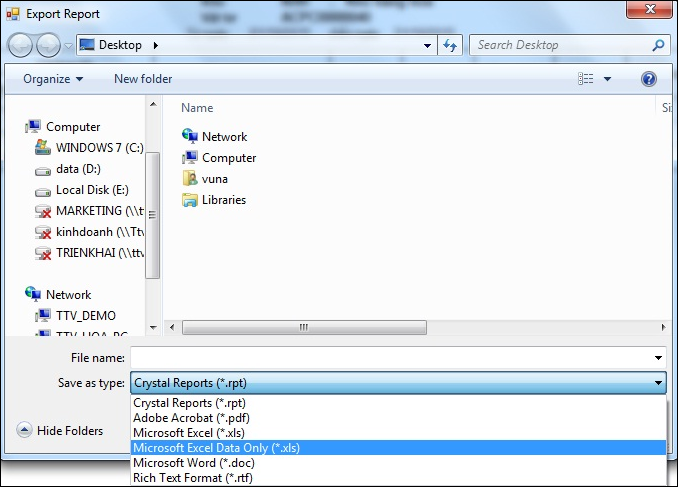678x487 pixels.
Task: Click the disconnected TRIENKHAI drive icon
Action: tap(43, 253)
